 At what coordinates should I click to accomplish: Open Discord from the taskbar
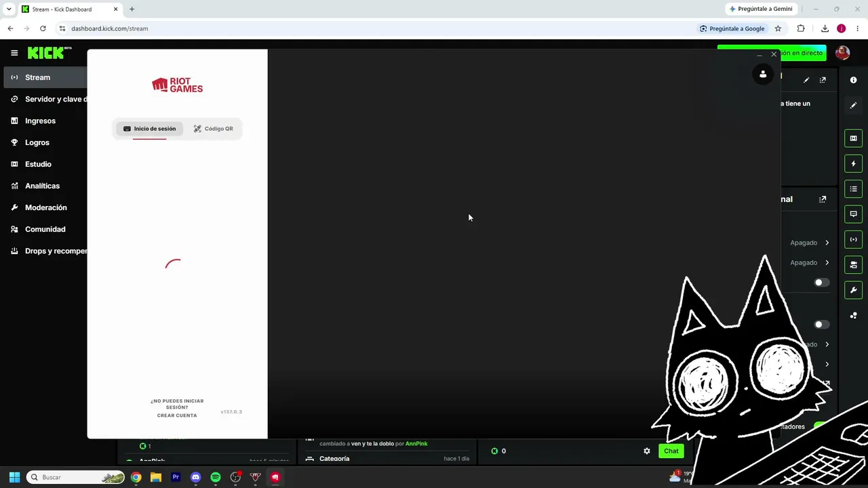(x=196, y=477)
